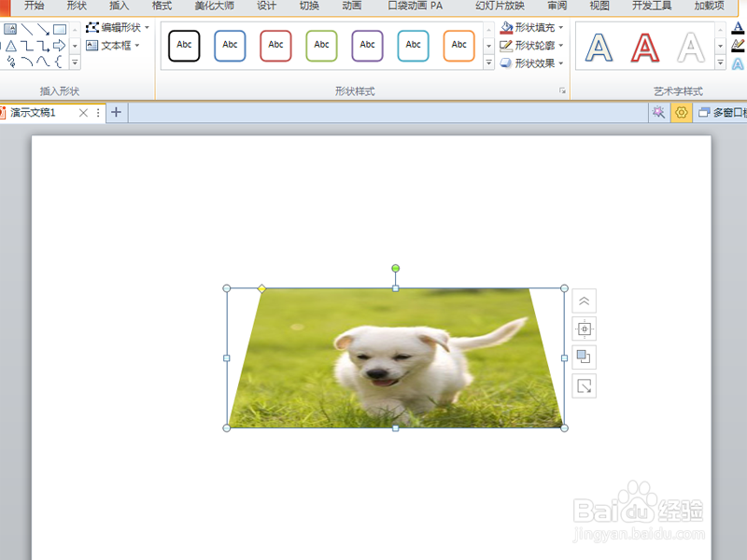
Task: Open the 审阅 review tab
Action: (557, 6)
